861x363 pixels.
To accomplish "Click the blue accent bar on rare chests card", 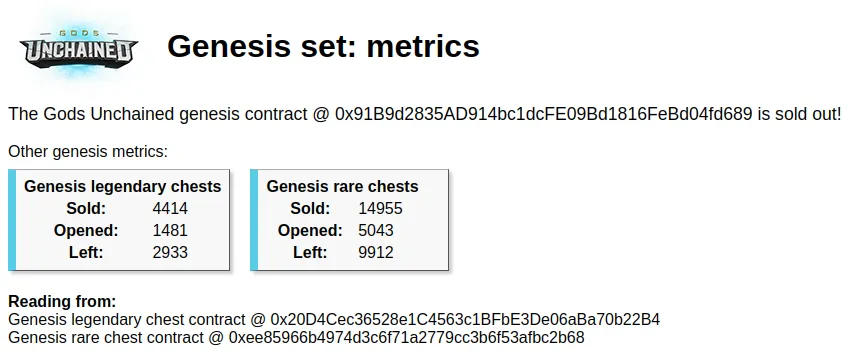I will pyautogui.click(x=254, y=220).
